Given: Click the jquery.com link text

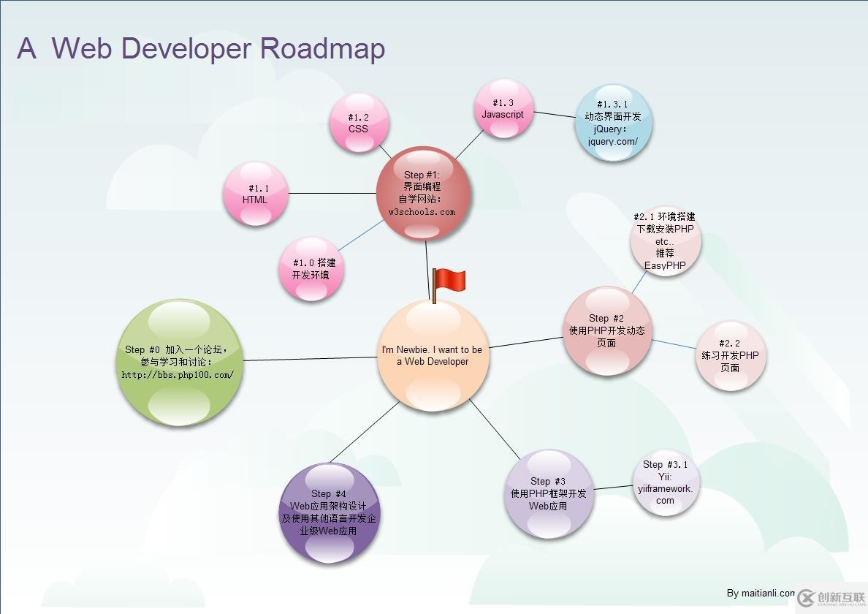Looking at the screenshot, I should pyautogui.click(x=613, y=141).
